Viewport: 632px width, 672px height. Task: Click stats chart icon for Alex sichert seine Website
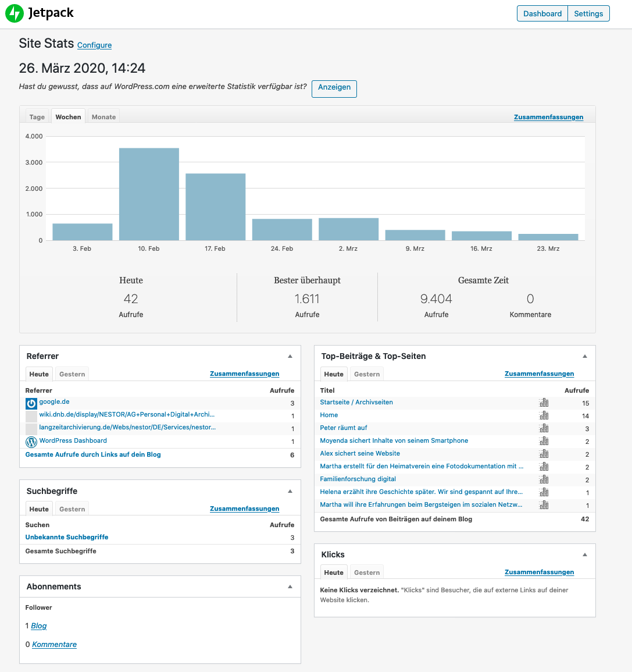tap(544, 454)
